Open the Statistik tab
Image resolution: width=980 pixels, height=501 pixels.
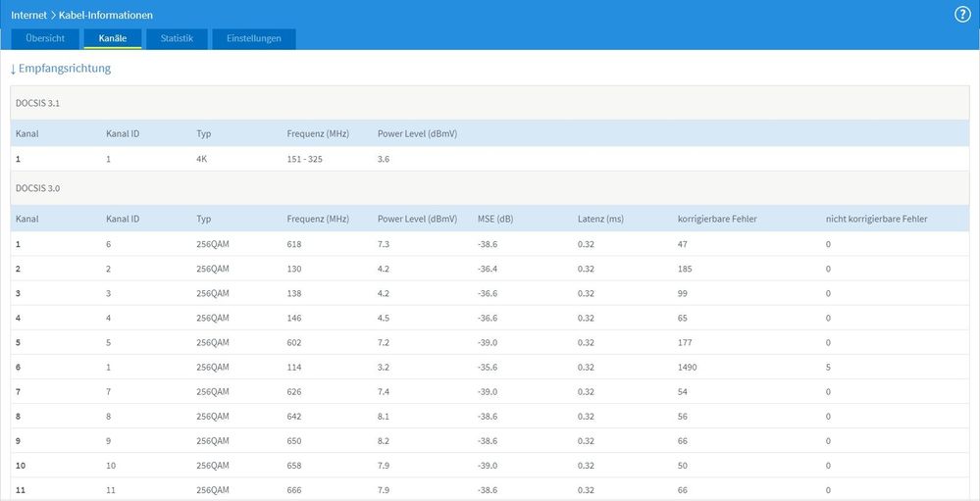pyautogui.click(x=177, y=39)
